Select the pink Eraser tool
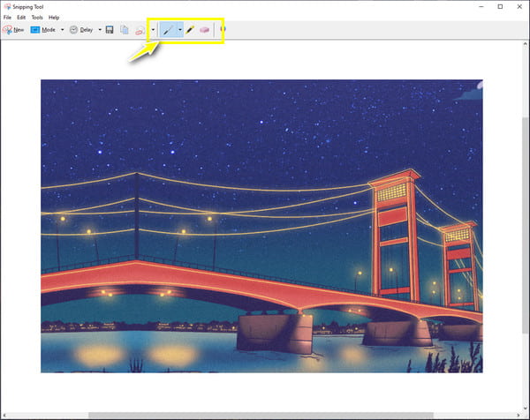The height and width of the screenshot is (420, 530). point(205,30)
